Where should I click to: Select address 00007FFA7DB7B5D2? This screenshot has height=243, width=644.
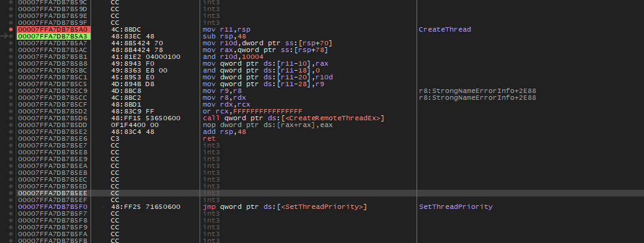pyautogui.click(x=53, y=111)
